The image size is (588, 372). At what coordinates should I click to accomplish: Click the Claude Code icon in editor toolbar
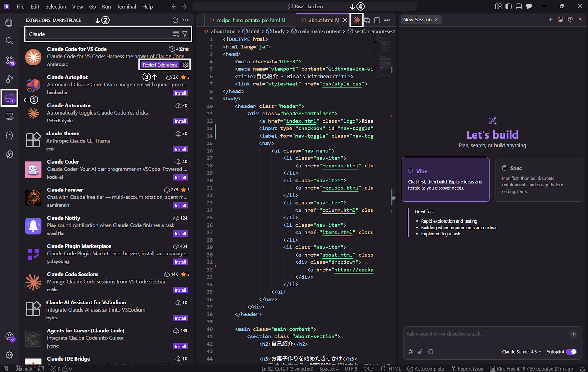(356, 20)
